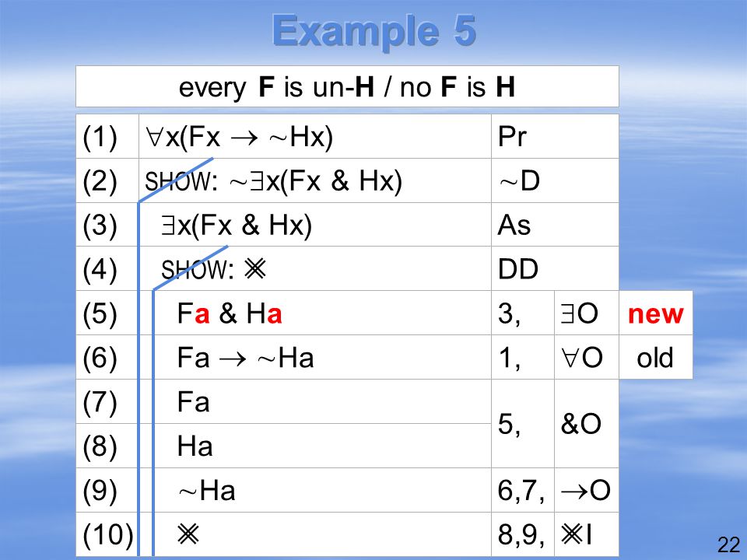Click the ∀O rule symbol
This screenshot has width=747, height=560.
(x=582, y=358)
